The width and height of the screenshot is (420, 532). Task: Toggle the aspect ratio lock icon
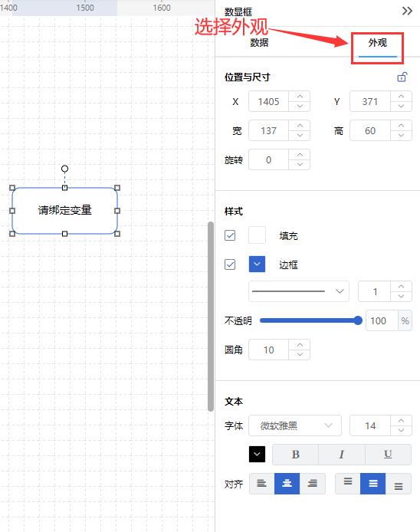[402, 77]
